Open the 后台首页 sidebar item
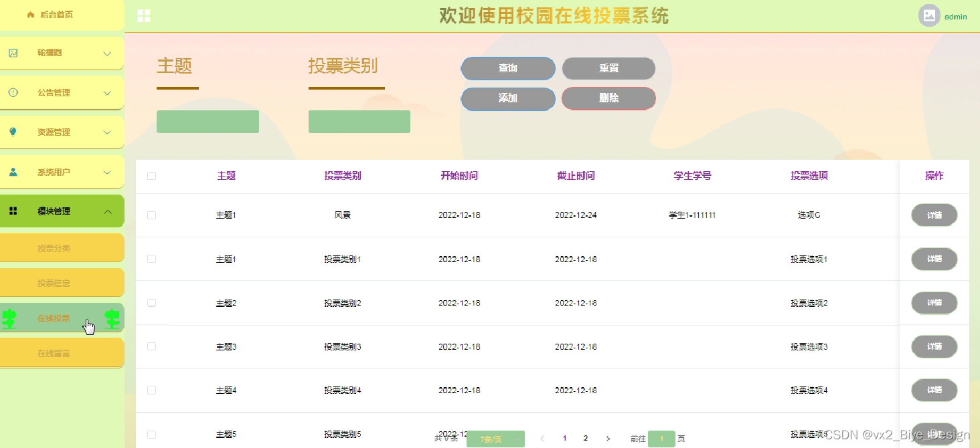Image resolution: width=980 pixels, height=448 pixels. (62, 15)
